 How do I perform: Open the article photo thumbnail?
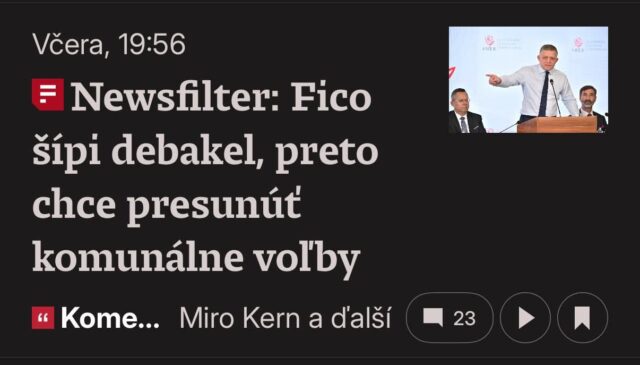tap(529, 80)
